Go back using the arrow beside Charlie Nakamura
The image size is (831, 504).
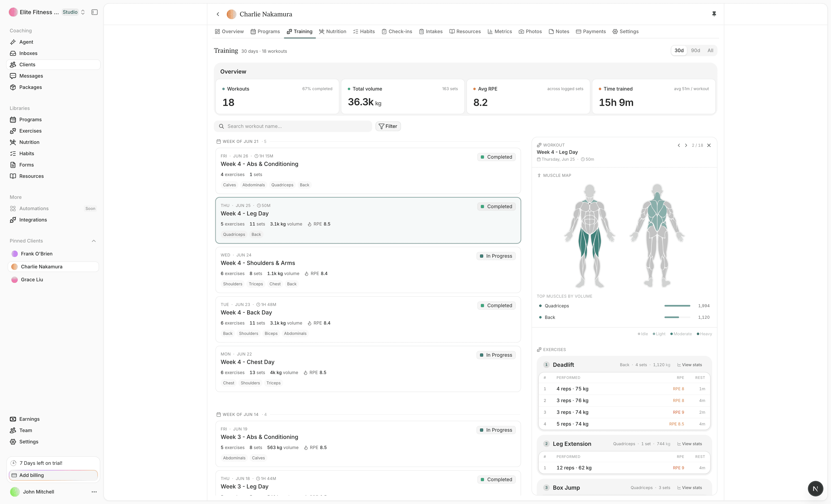point(218,14)
